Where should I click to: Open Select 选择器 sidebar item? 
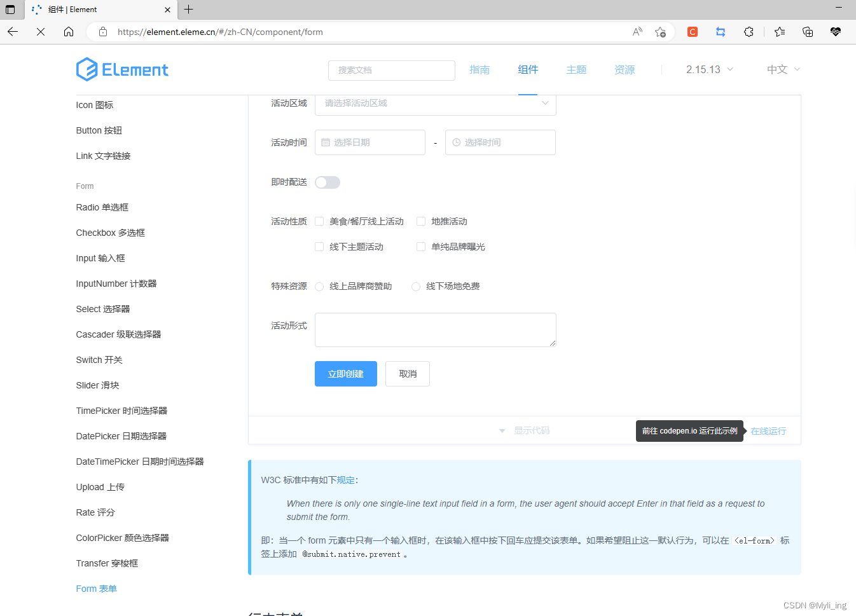tap(103, 309)
